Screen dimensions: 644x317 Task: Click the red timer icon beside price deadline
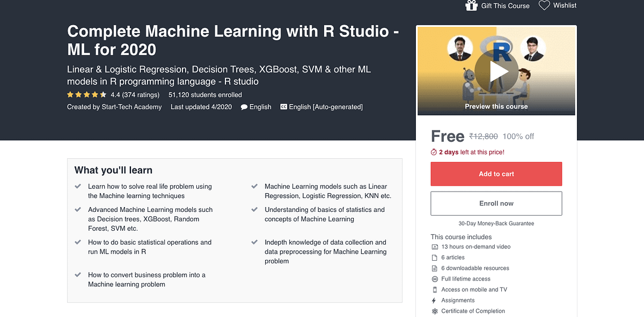point(434,152)
